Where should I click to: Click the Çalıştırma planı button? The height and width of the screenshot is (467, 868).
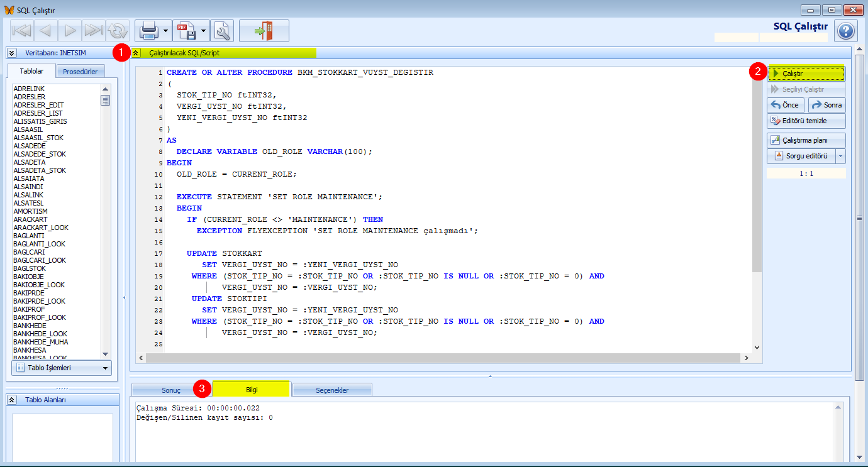tap(806, 140)
